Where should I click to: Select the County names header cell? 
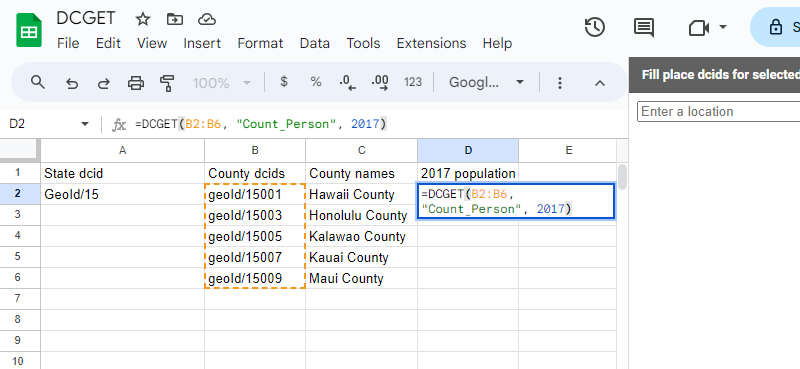(x=361, y=173)
